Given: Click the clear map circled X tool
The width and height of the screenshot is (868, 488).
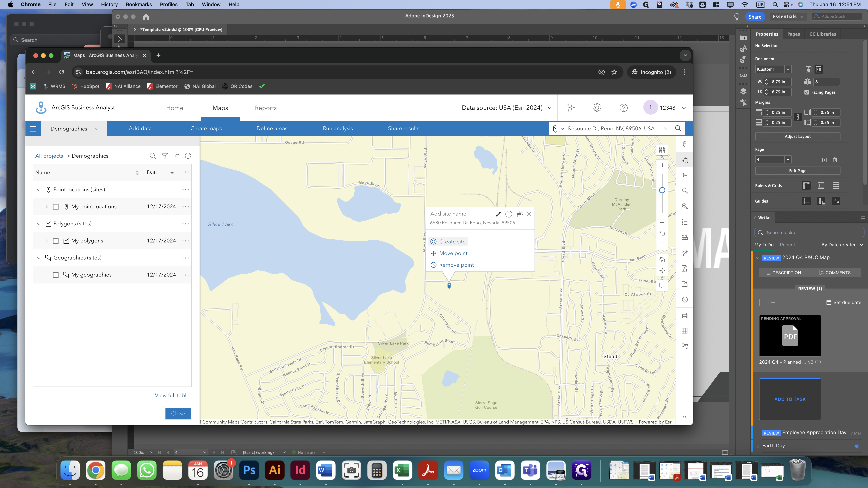Looking at the screenshot, I should point(685,299).
